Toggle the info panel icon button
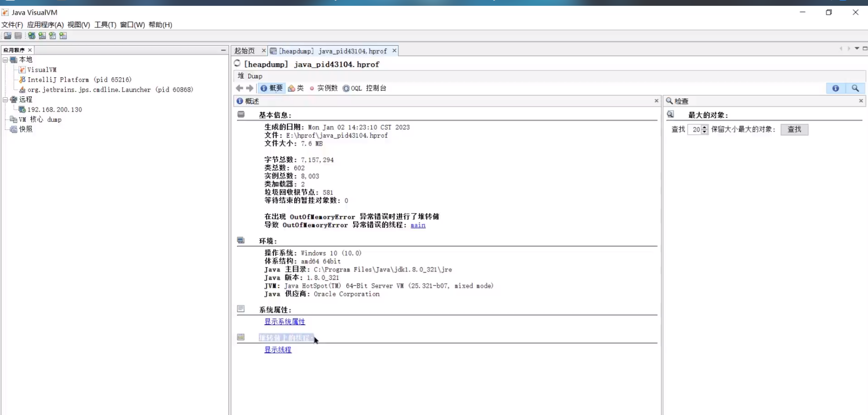This screenshot has height=415, width=868. [x=835, y=88]
